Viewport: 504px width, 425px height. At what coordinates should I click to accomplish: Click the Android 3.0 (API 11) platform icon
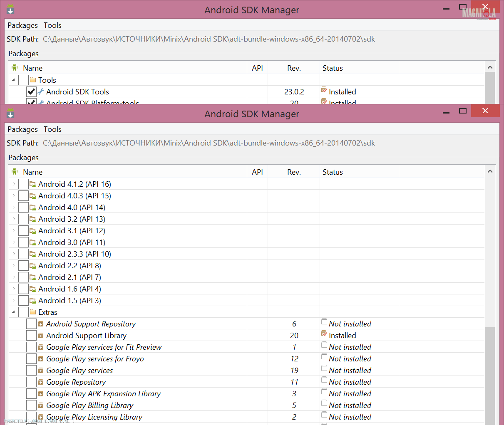click(33, 242)
